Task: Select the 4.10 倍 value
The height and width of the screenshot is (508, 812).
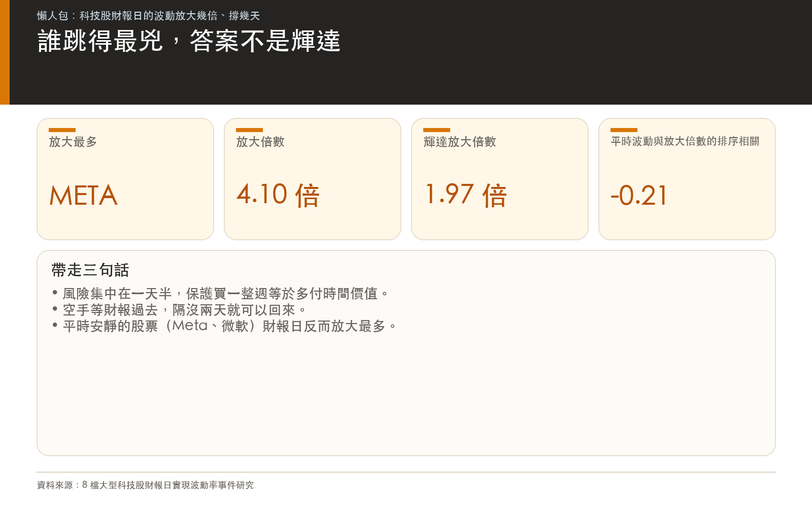Action: (x=278, y=196)
